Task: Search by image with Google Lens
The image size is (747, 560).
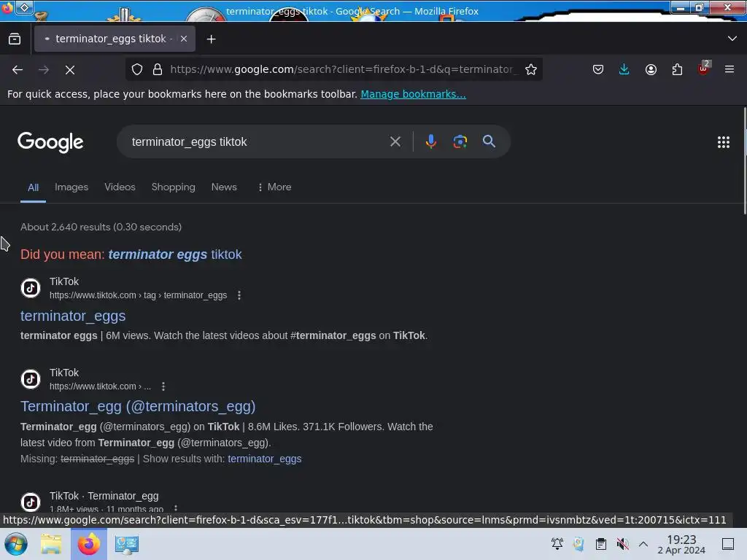Action: coord(460,141)
